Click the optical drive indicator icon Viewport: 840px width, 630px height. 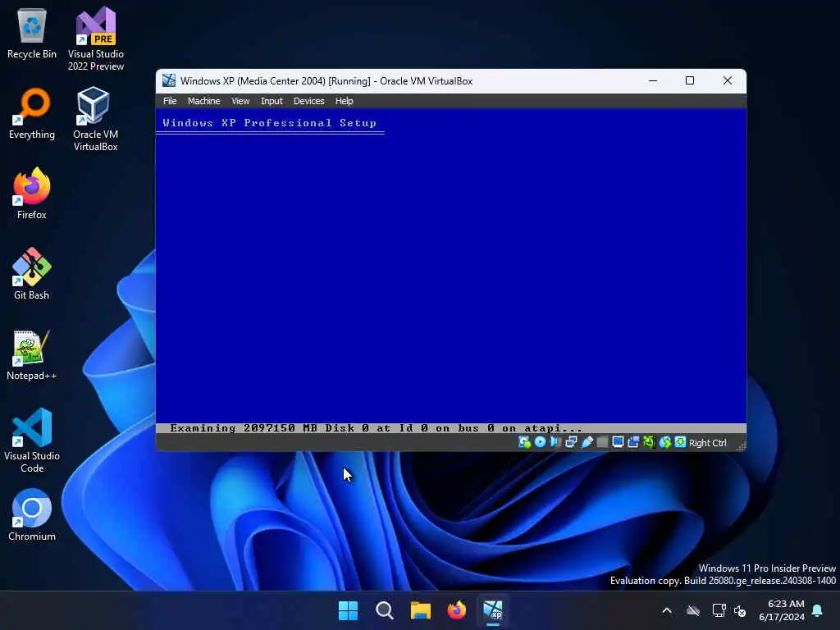[x=540, y=442]
